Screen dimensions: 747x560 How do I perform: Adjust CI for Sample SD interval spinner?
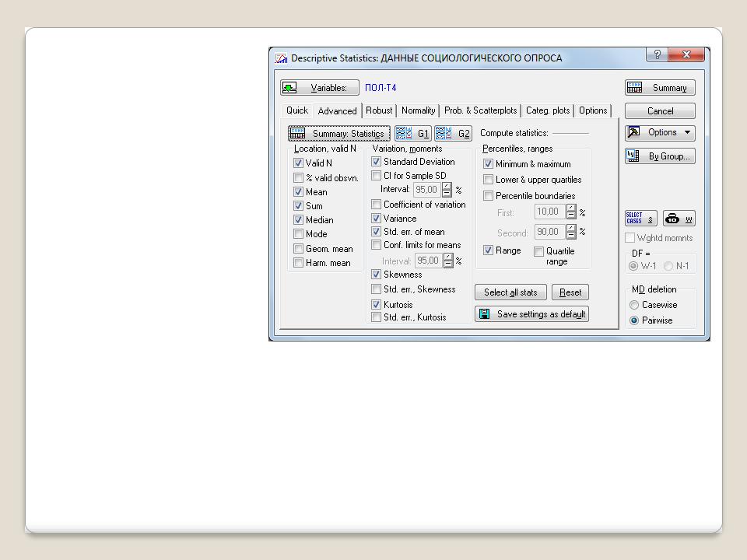click(447, 190)
